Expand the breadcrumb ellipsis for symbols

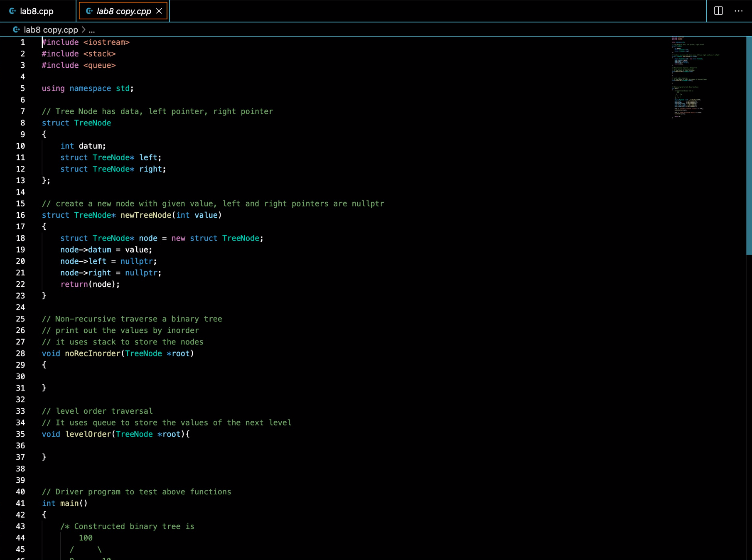pos(92,29)
